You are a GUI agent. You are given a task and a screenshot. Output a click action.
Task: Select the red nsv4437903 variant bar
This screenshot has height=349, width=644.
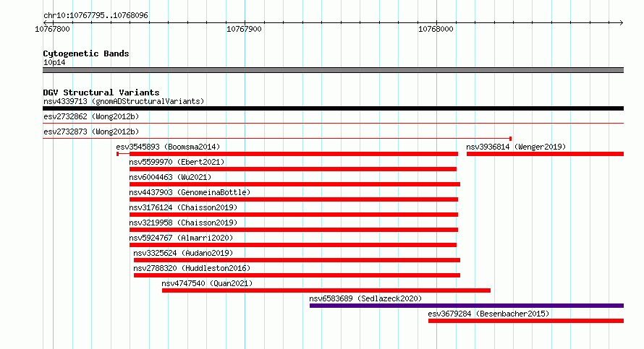click(x=294, y=199)
